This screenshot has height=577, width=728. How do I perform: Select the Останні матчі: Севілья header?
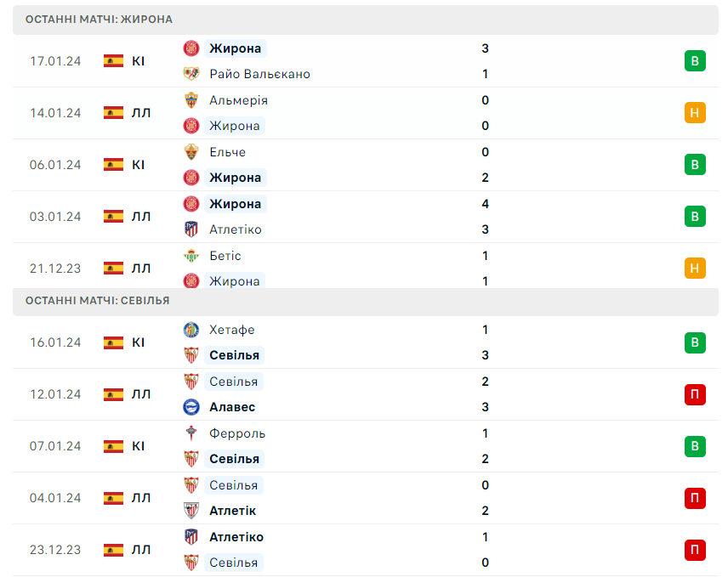pos(366,301)
